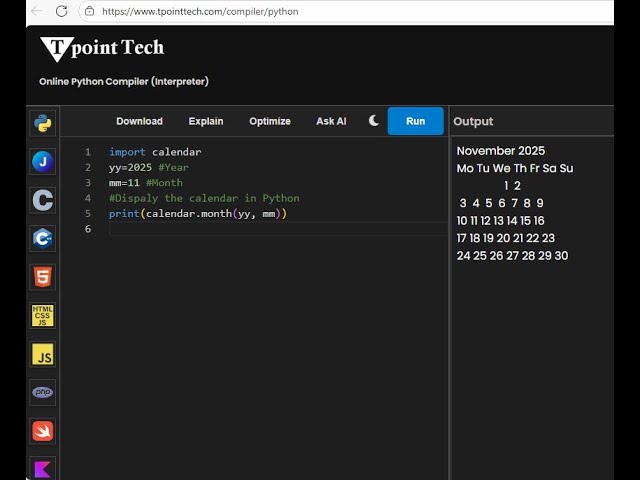Click the Download button
The image size is (640, 480).
pos(140,121)
